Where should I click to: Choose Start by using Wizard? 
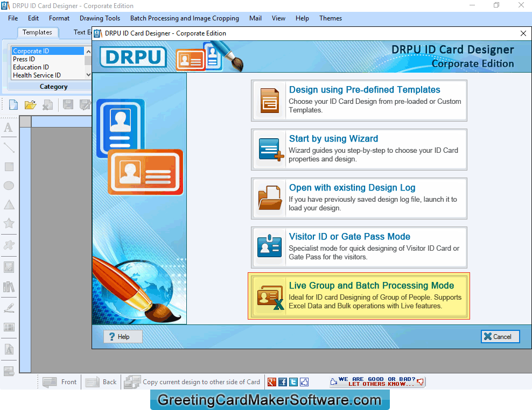point(359,150)
